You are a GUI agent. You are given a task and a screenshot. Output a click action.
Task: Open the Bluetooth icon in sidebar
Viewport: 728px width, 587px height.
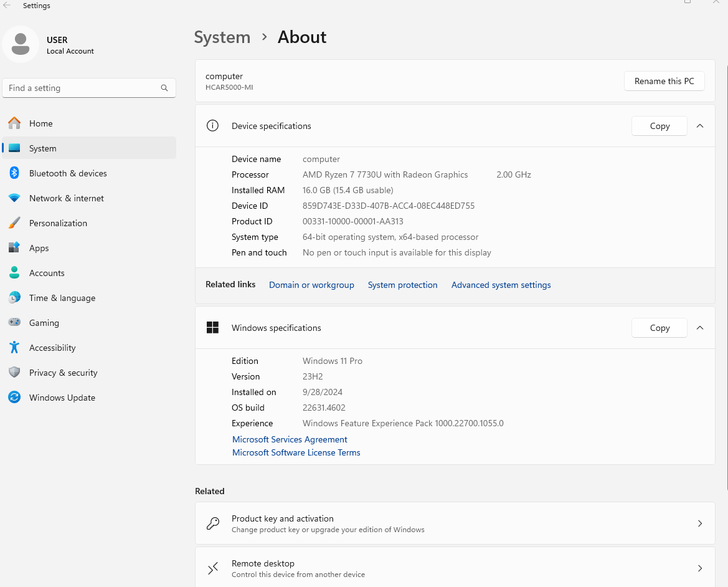[x=14, y=173]
